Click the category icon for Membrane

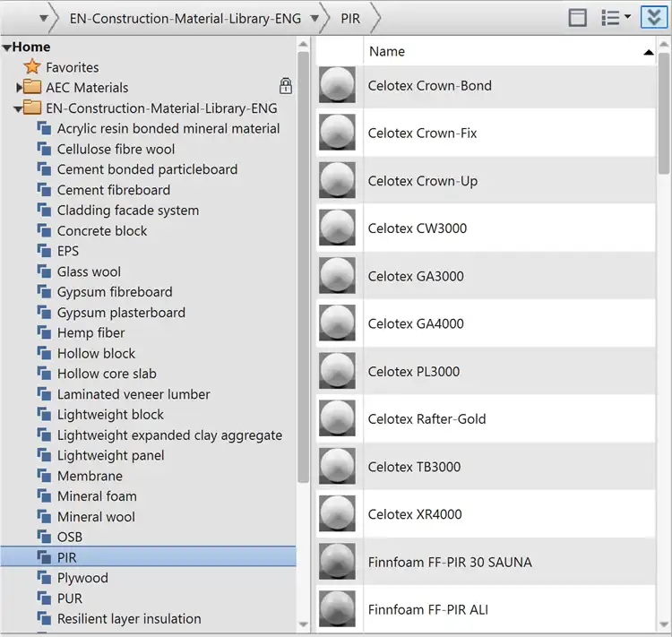click(44, 476)
